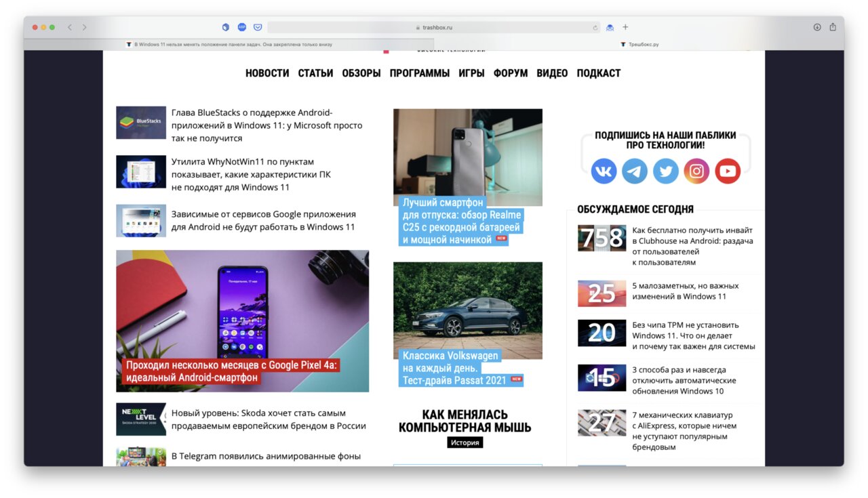
Task: Click the 25 comments thumbnail
Action: (601, 293)
